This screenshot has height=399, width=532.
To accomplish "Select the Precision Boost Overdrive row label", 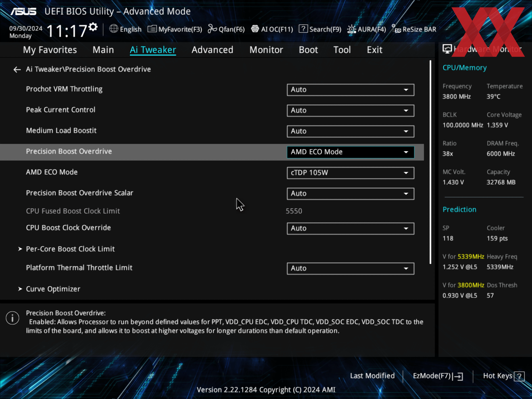I will coord(69,151).
